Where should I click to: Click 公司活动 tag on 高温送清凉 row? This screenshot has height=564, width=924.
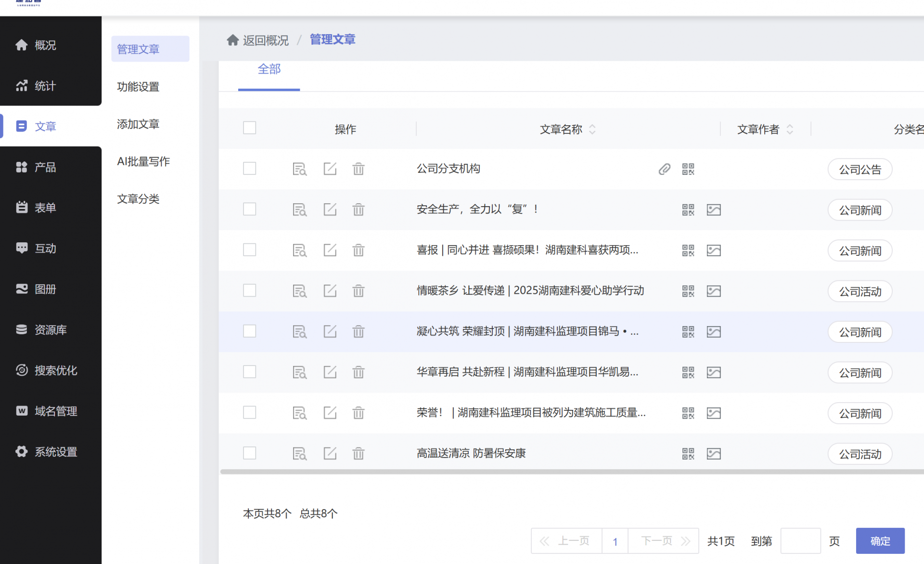pos(860,454)
